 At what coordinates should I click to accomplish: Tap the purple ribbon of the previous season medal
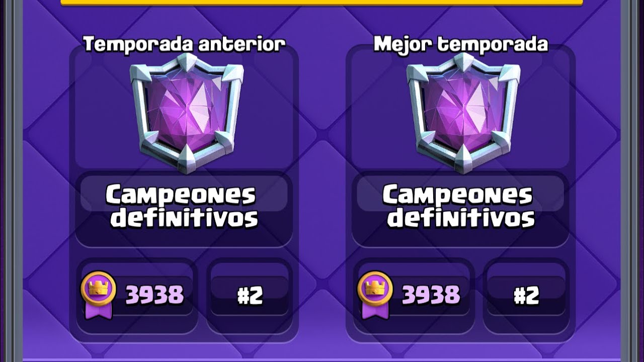point(98,310)
